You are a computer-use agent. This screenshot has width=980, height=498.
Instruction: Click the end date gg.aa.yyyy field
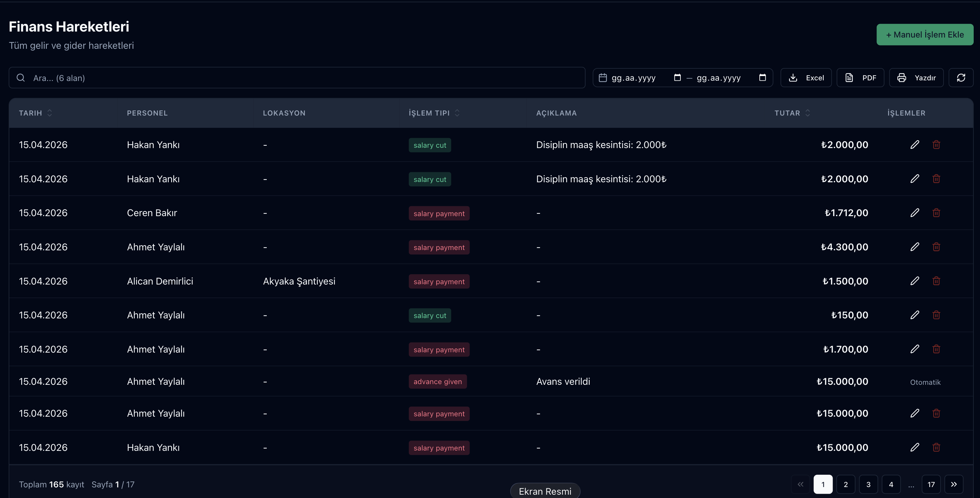[719, 78]
